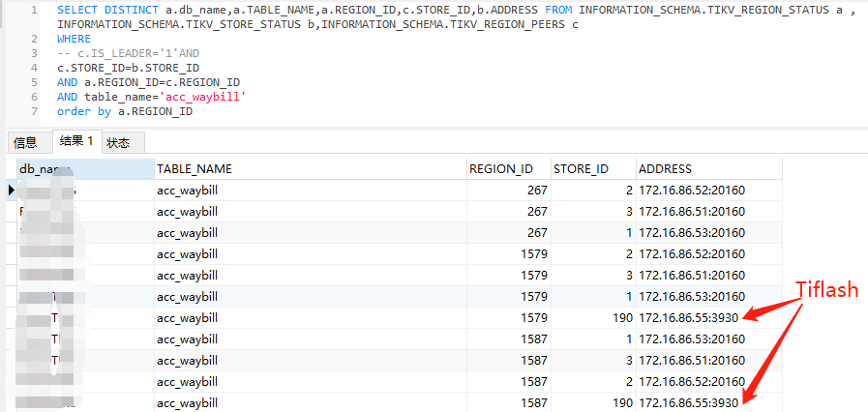Click the 'order by a.REGION_ID' line
This screenshot has width=868, height=412.
point(124,111)
